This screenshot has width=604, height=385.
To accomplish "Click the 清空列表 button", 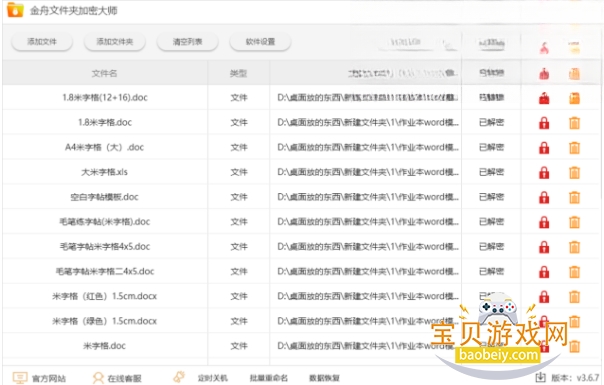I will (x=188, y=42).
